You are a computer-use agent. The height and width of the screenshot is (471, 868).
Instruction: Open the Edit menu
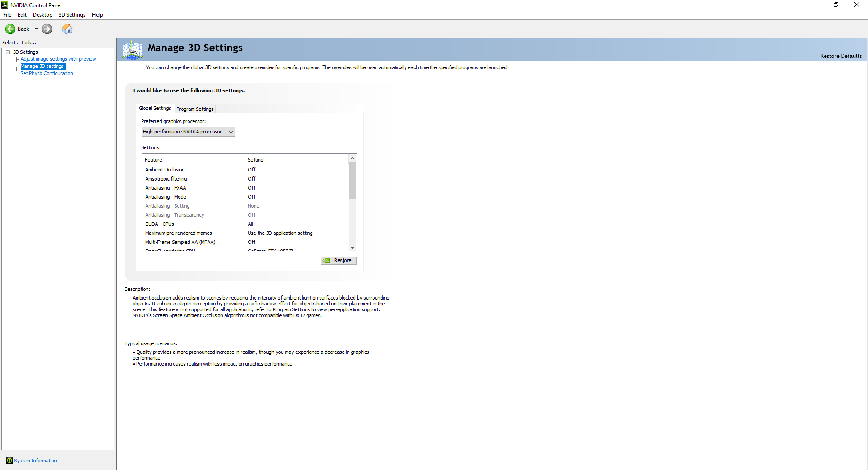22,15
